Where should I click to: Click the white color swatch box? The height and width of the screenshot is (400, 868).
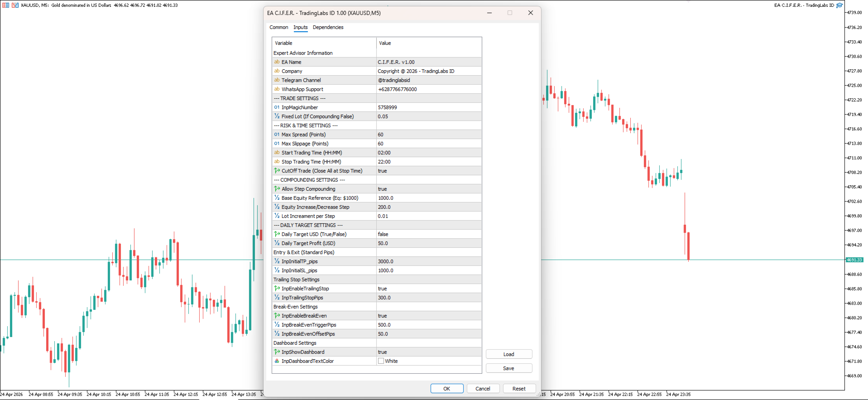point(381,361)
